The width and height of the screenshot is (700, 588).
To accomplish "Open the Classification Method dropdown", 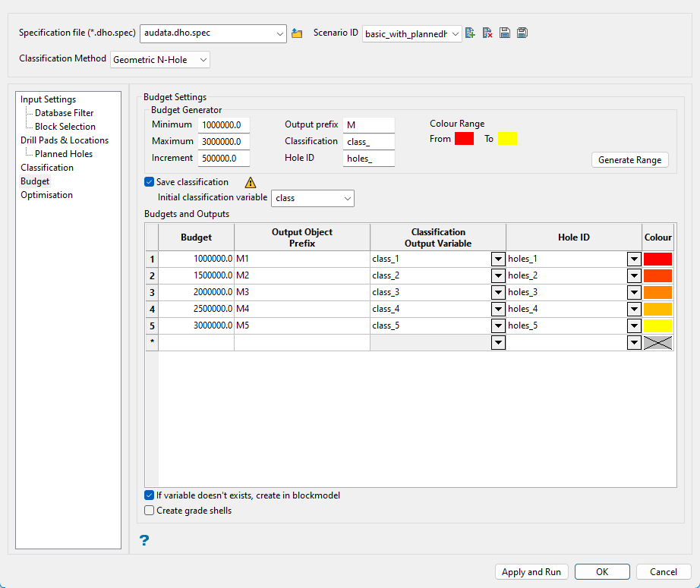I will (160, 59).
